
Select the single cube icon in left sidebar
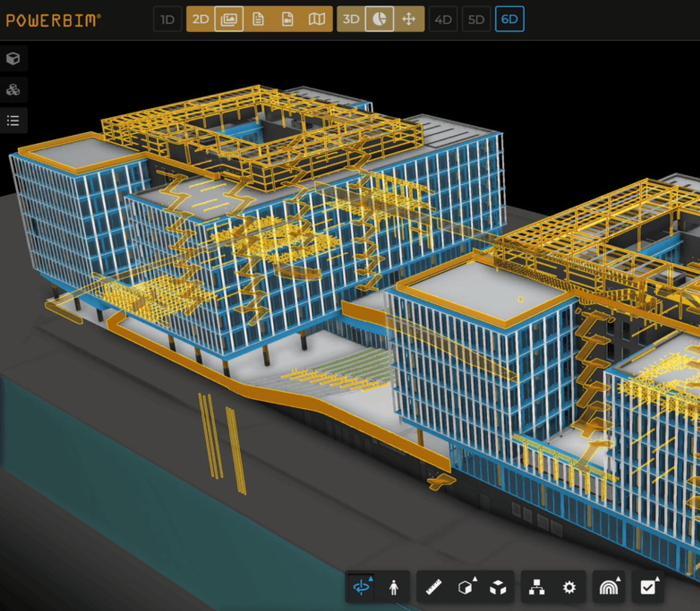(x=14, y=58)
